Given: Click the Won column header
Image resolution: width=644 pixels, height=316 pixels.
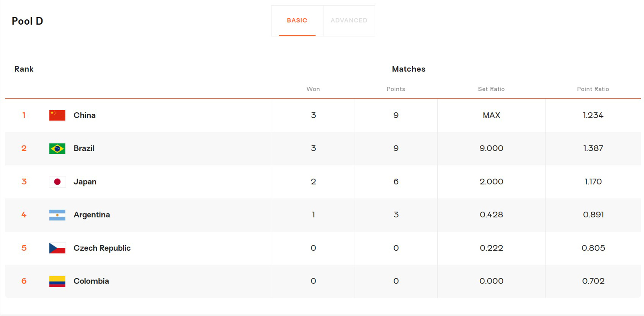Looking at the screenshot, I should point(313,89).
